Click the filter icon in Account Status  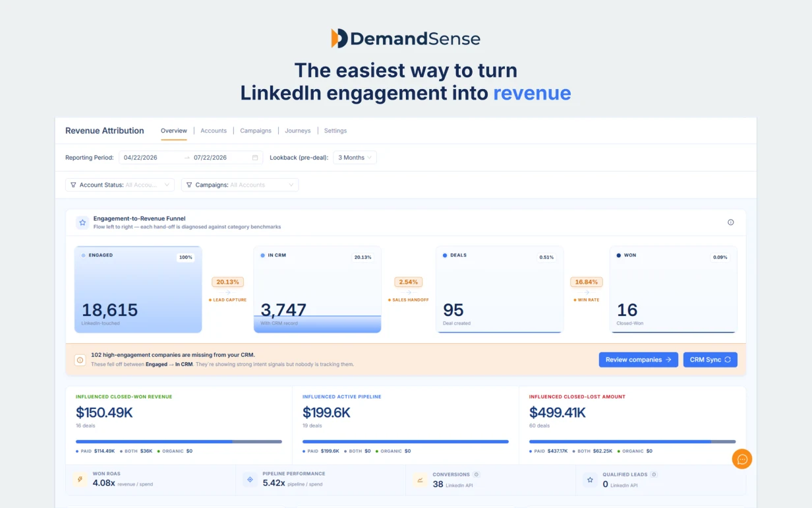(73, 185)
